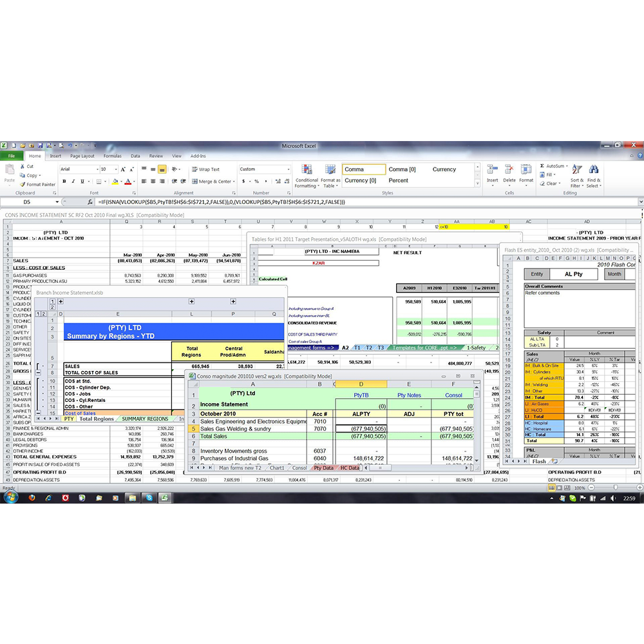Apply the Percent cell style
The image size is (644, 644).
click(x=399, y=180)
